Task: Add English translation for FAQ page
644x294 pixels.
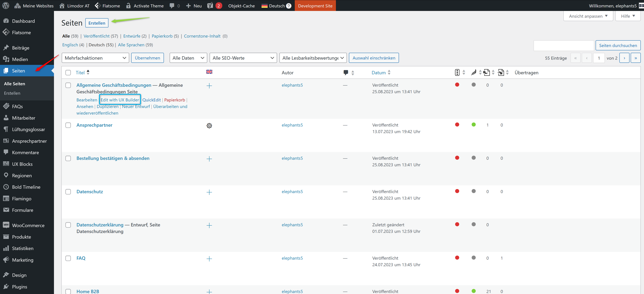Action: pyautogui.click(x=209, y=259)
